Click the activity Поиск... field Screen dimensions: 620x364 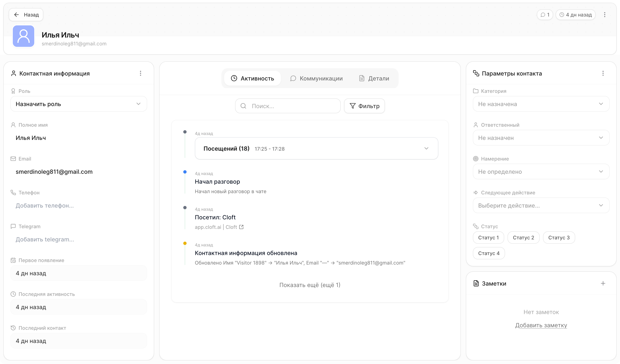pos(288,106)
